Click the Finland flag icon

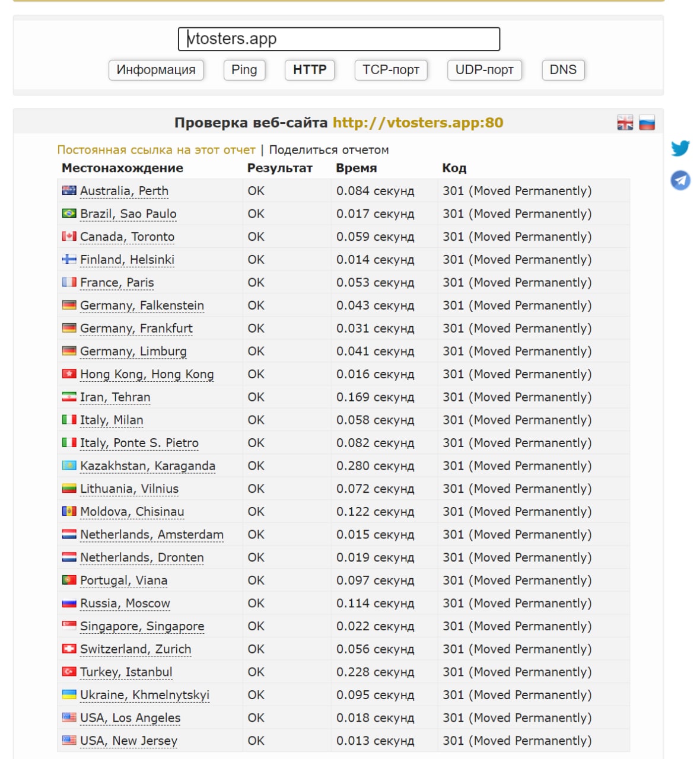point(69,259)
